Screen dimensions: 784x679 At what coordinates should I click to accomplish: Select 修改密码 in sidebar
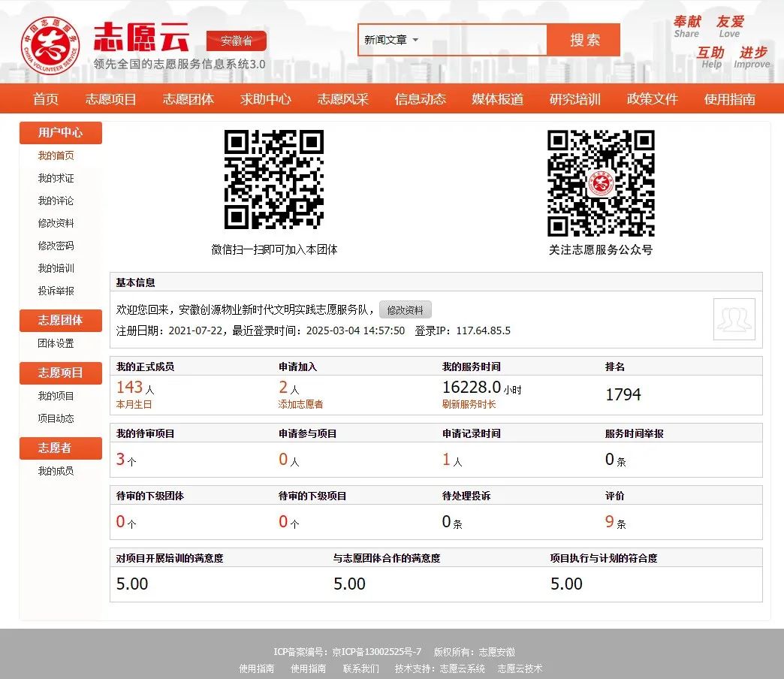tap(56, 246)
